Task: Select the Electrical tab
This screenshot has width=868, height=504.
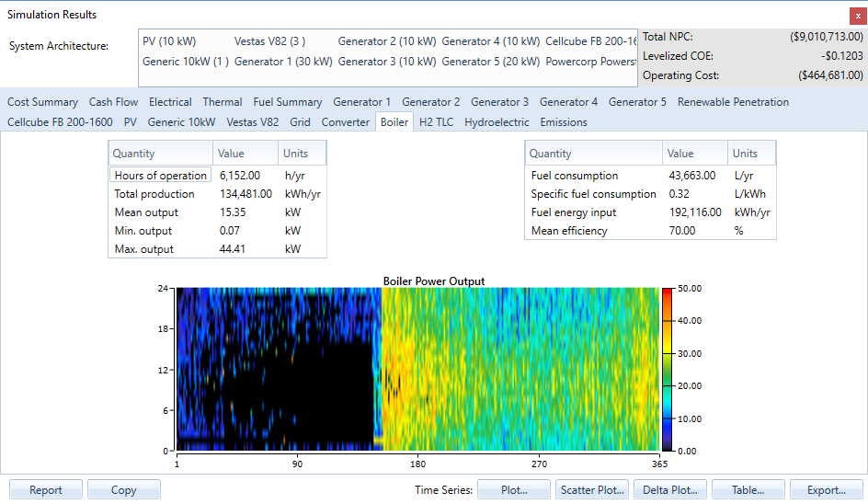Action: [x=170, y=102]
